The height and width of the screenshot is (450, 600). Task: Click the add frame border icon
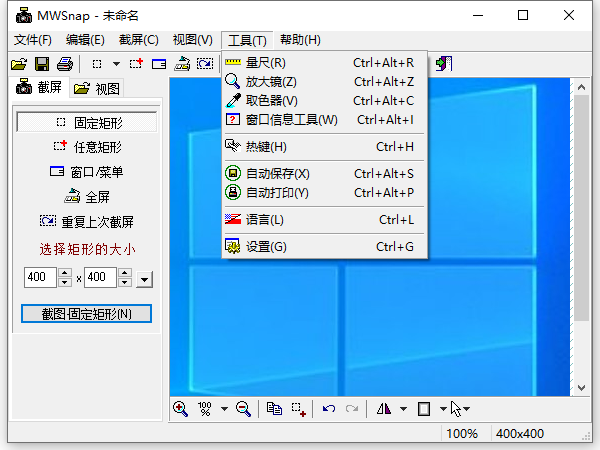pos(424,409)
